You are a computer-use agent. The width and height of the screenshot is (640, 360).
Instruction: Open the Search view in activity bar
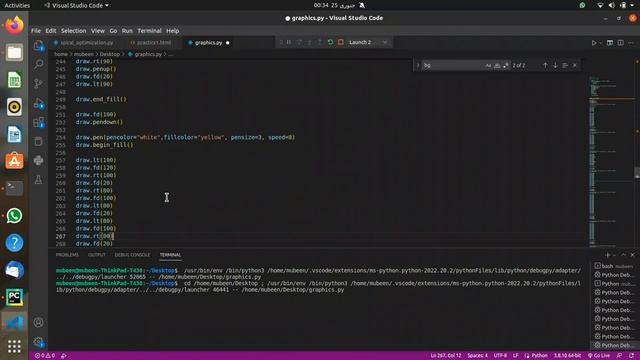coord(38,64)
